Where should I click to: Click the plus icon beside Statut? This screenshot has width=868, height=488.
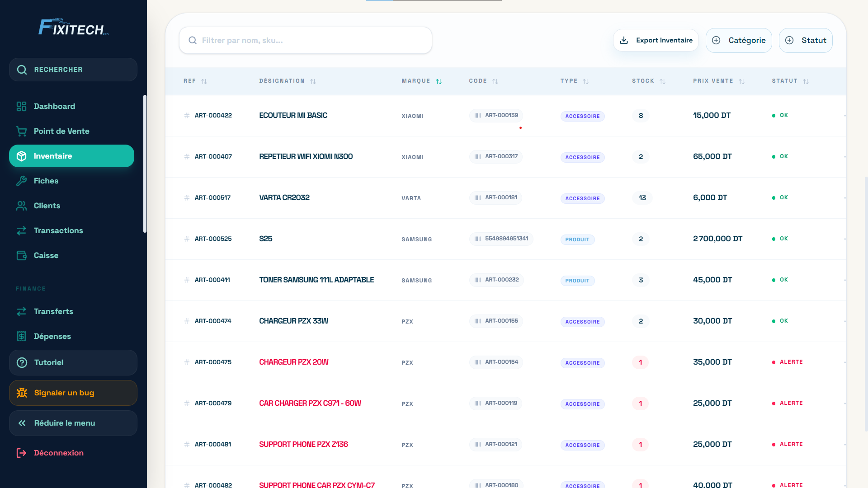pos(789,40)
